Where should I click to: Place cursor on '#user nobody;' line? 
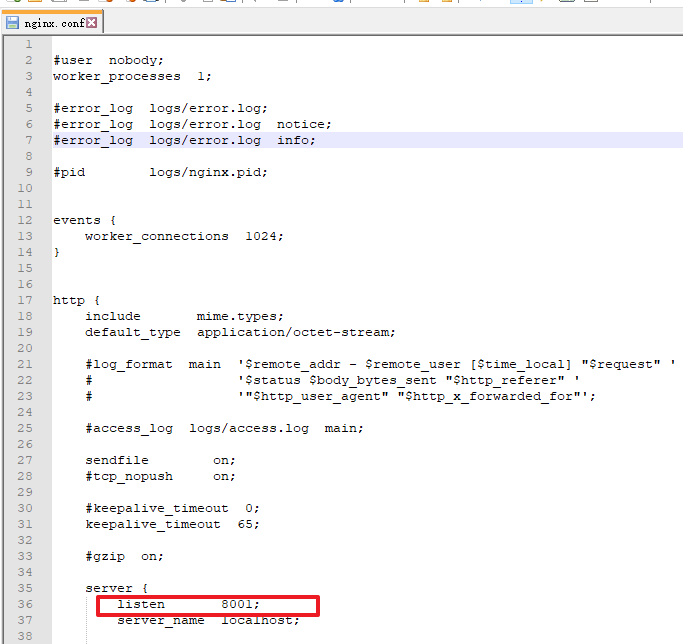point(108,60)
